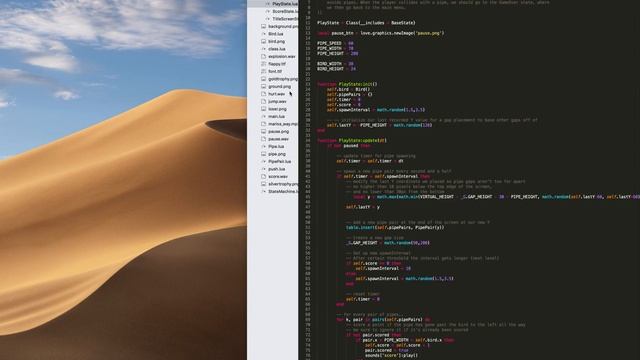This screenshot has height=360, width=640.
Task: Click the file icon beside explosion.wav
Action: [x=264, y=56]
